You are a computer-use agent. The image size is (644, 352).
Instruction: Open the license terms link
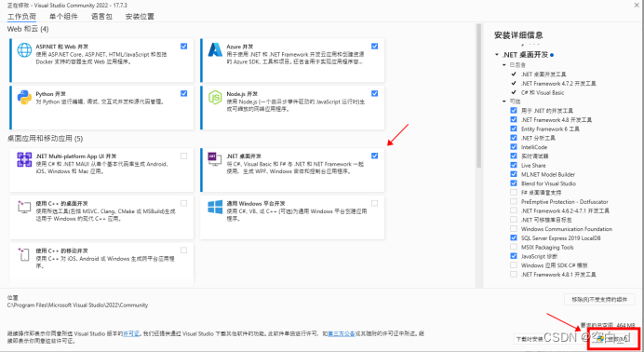pos(131,333)
